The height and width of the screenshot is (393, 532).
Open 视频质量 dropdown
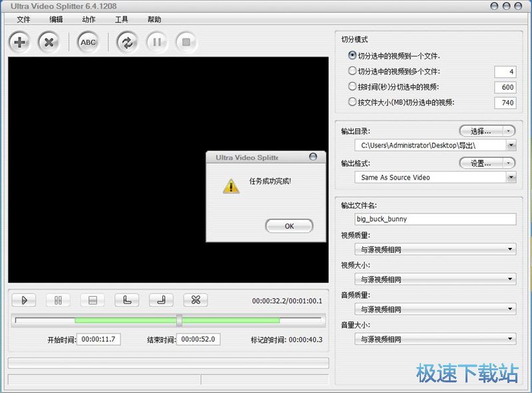click(436, 249)
